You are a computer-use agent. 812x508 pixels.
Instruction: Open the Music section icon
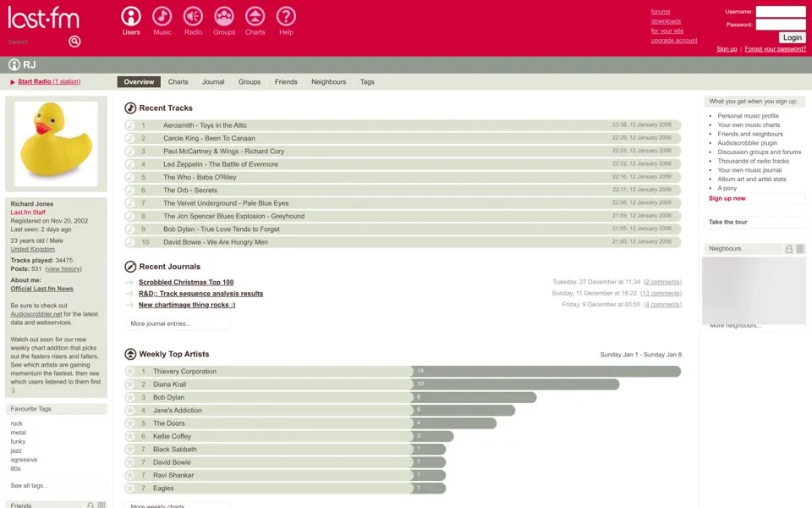162,17
